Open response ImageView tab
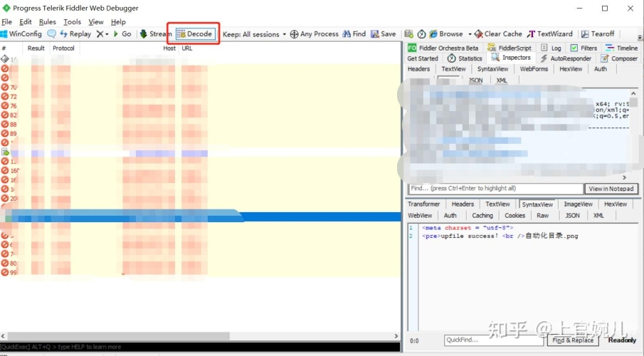 pyautogui.click(x=578, y=204)
